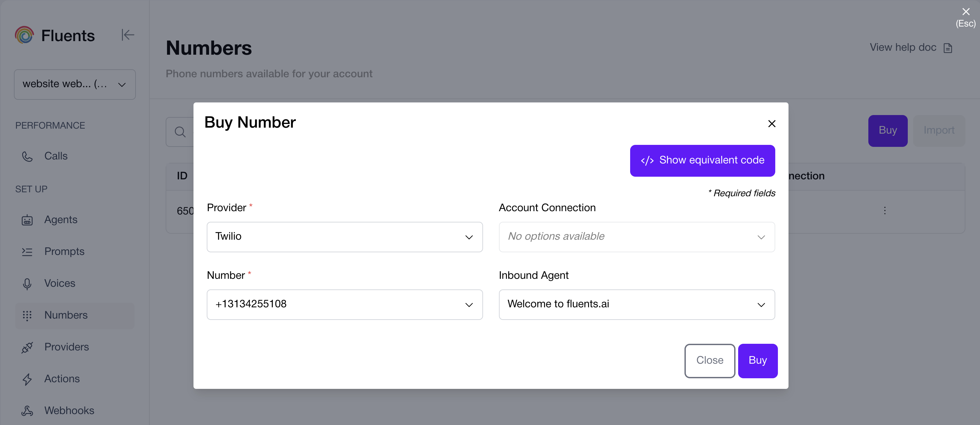
Task: Click the Number field label
Action: tap(226, 275)
